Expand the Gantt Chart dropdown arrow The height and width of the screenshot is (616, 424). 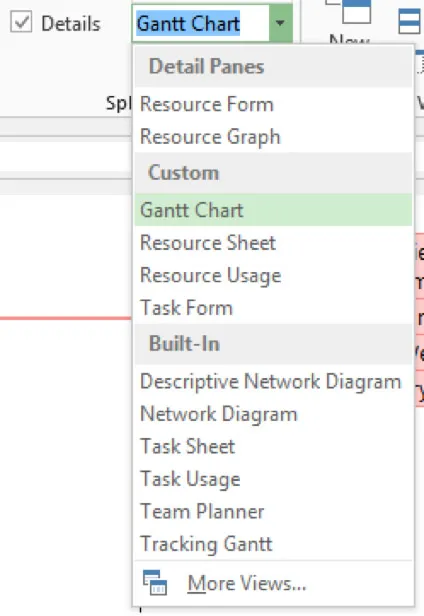[x=281, y=23]
